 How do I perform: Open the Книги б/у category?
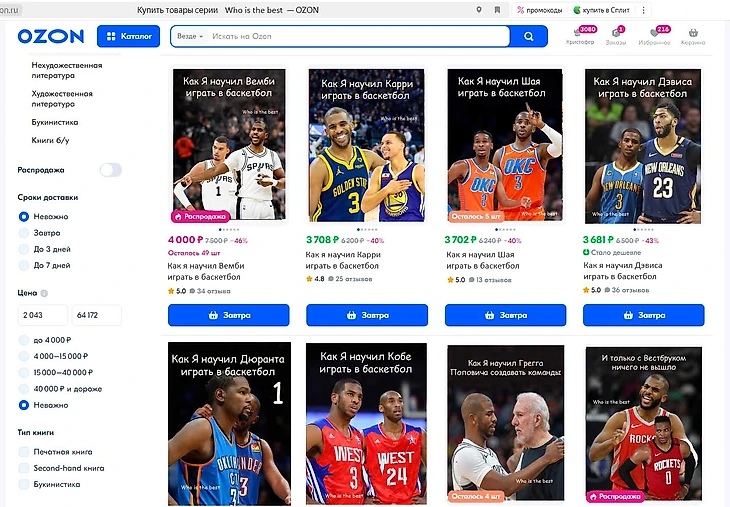50,140
